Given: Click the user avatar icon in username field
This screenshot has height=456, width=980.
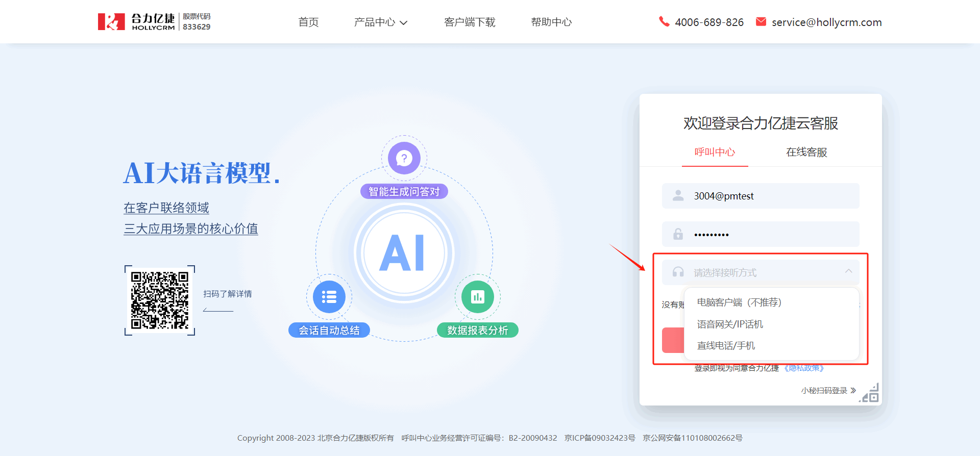Looking at the screenshot, I should point(678,195).
